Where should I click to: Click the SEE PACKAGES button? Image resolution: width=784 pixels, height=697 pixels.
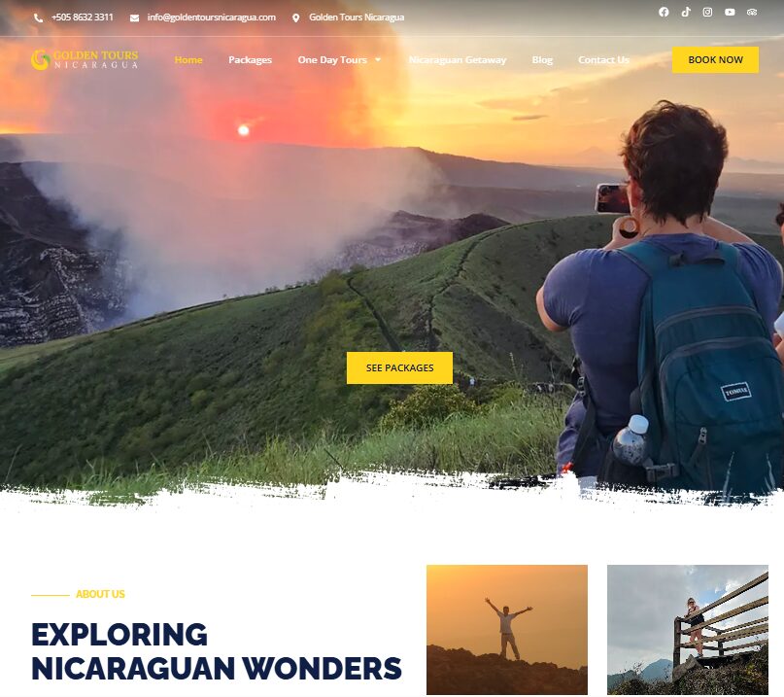coord(399,367)
